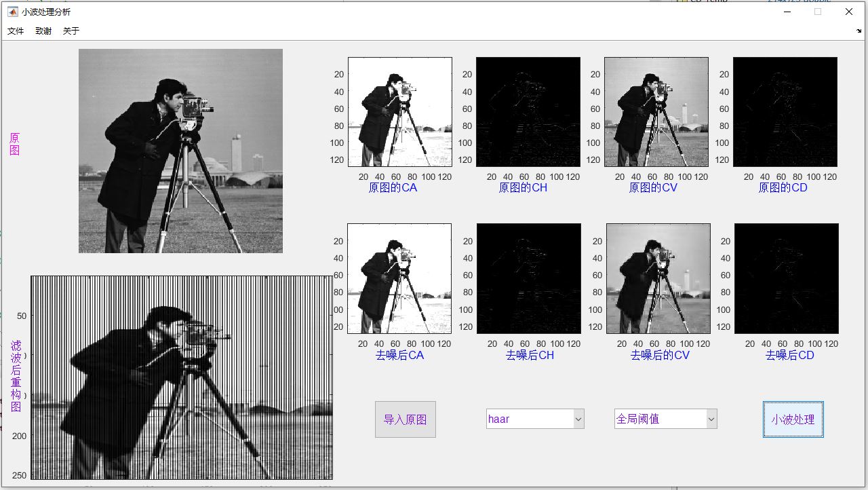Open the haar wavelet dropdown
Image resolution: width=868 pixels, height=490 pixels.
point(535,419)
